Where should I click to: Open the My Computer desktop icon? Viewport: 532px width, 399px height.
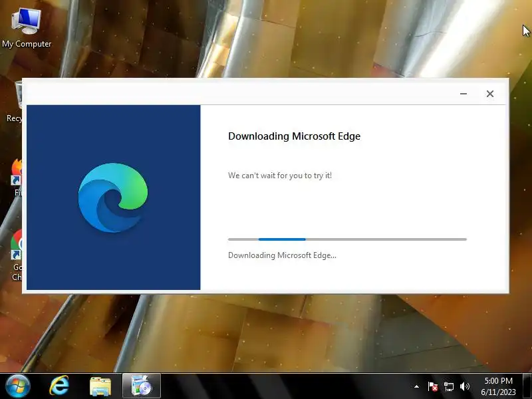[x=27, y=28]
